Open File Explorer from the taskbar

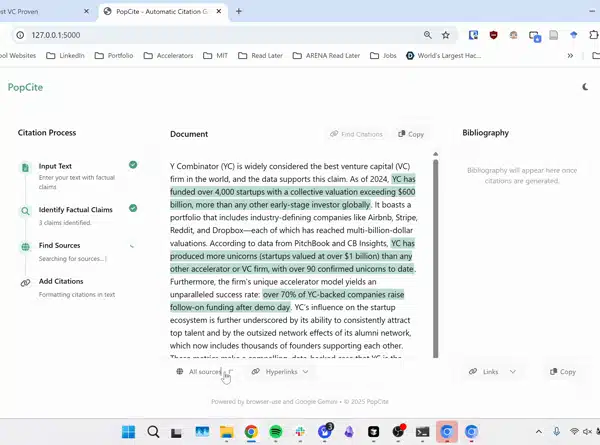pyautogui.click(x=227, y=432)
